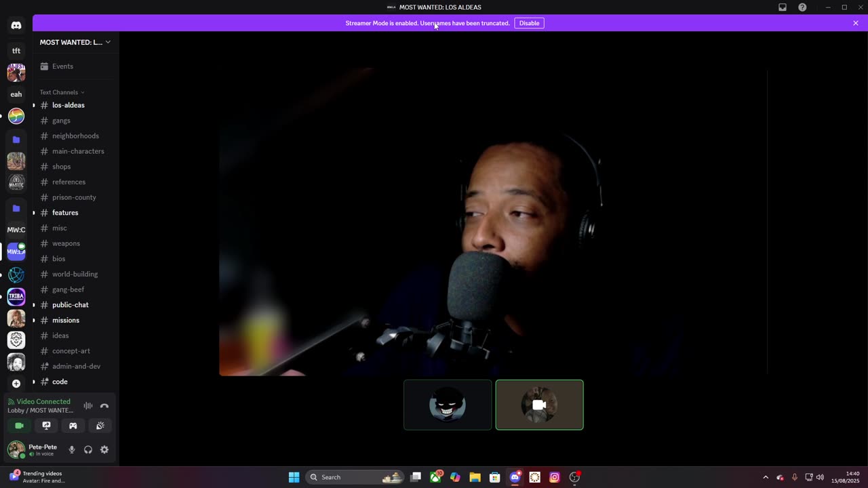This screenshot has width=868, height=488.
Task: Select the references channel
Action: point(75,182)
